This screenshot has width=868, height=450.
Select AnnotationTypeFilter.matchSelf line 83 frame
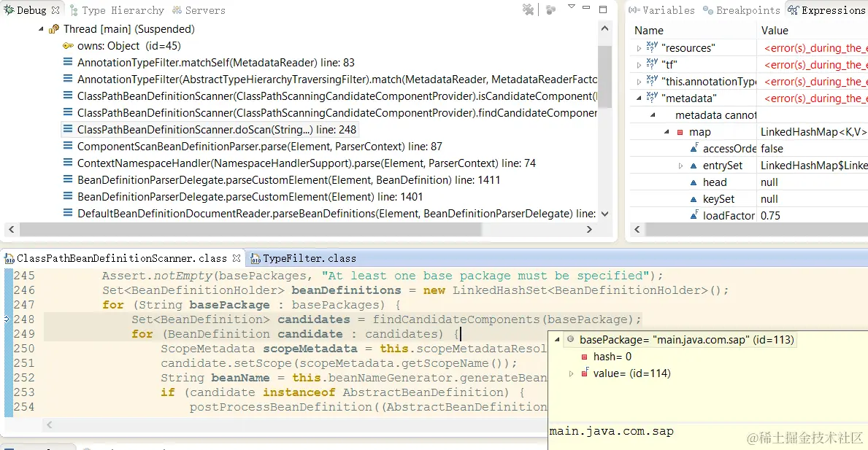tap(216, 63)
